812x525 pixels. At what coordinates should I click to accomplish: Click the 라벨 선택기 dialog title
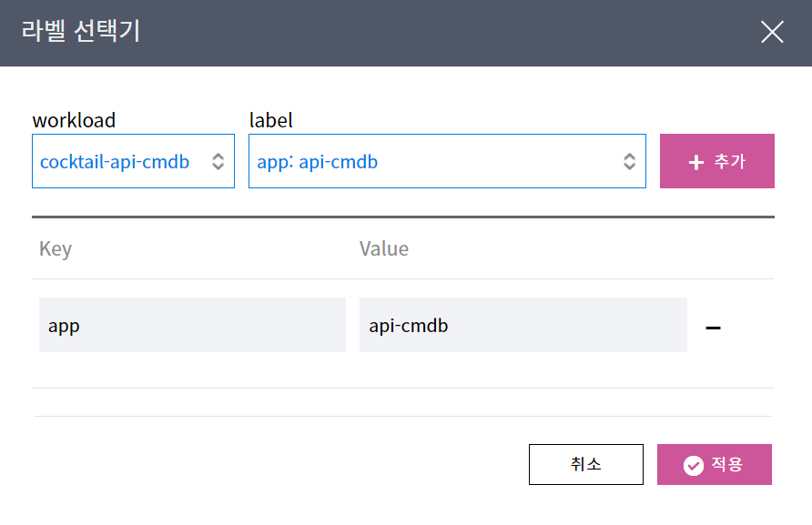[80, 33]
